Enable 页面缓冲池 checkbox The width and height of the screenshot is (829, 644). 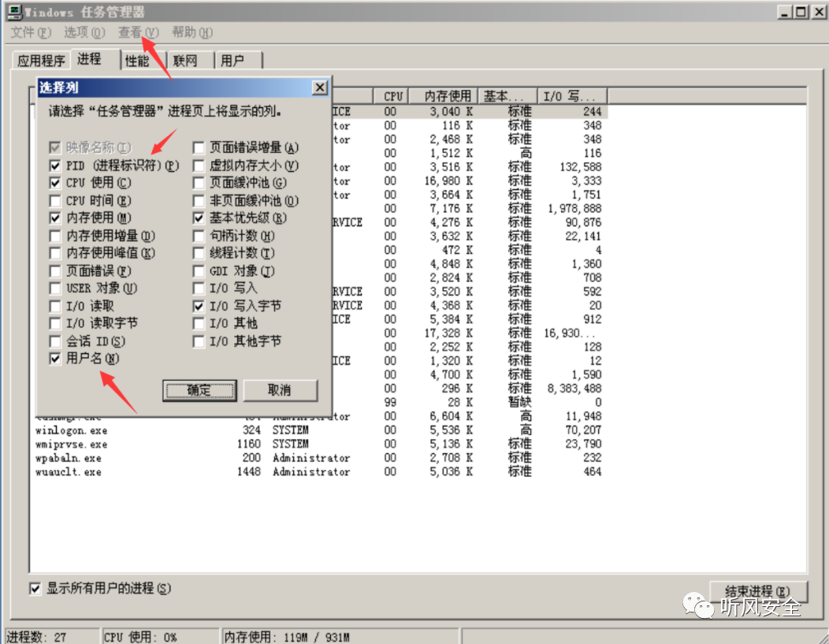199,183
